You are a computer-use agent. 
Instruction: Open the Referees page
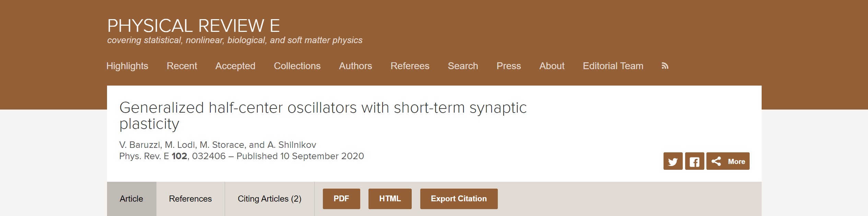coord(410,66)
